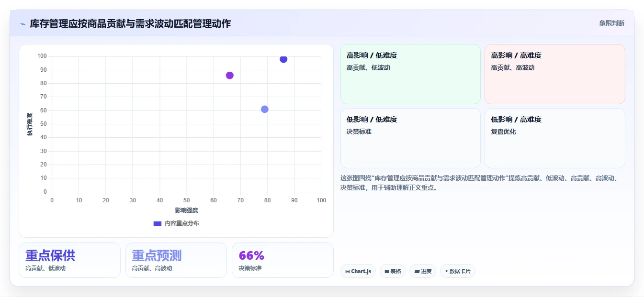Open the 低影响 / 高难度 quadrant card

click(x=554, y=138)
